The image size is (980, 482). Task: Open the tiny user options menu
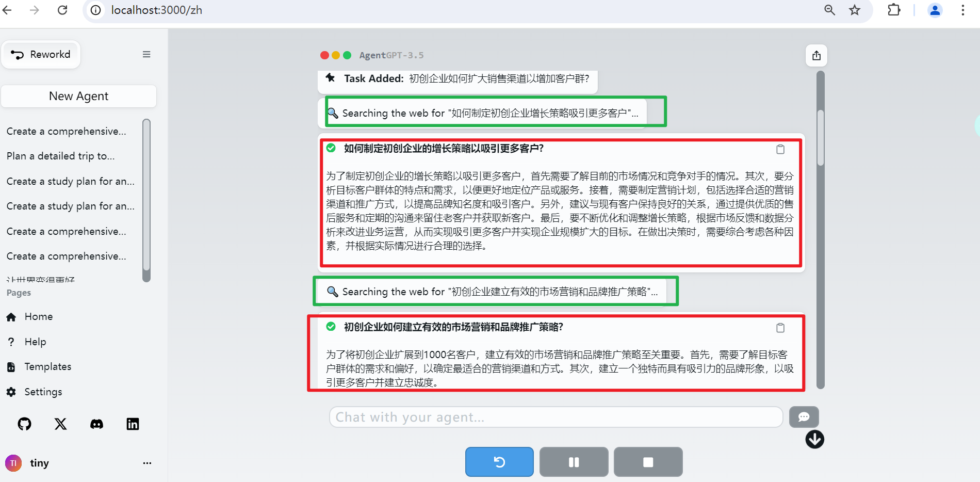tap(147, 463)
